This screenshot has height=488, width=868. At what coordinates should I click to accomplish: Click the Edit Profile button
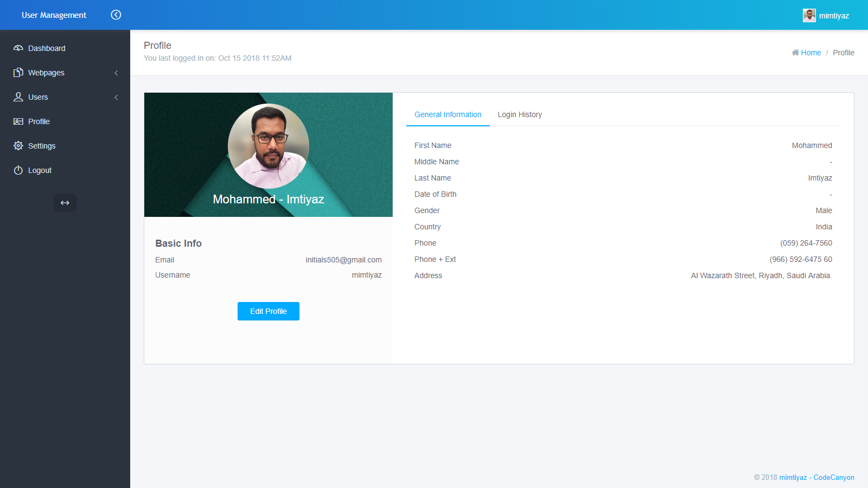268,311
